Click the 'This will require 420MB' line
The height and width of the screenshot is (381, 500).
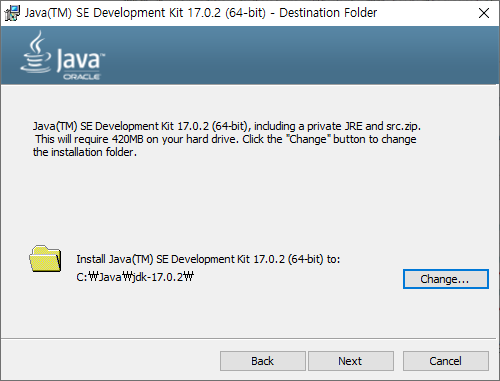tap(226, 139)
